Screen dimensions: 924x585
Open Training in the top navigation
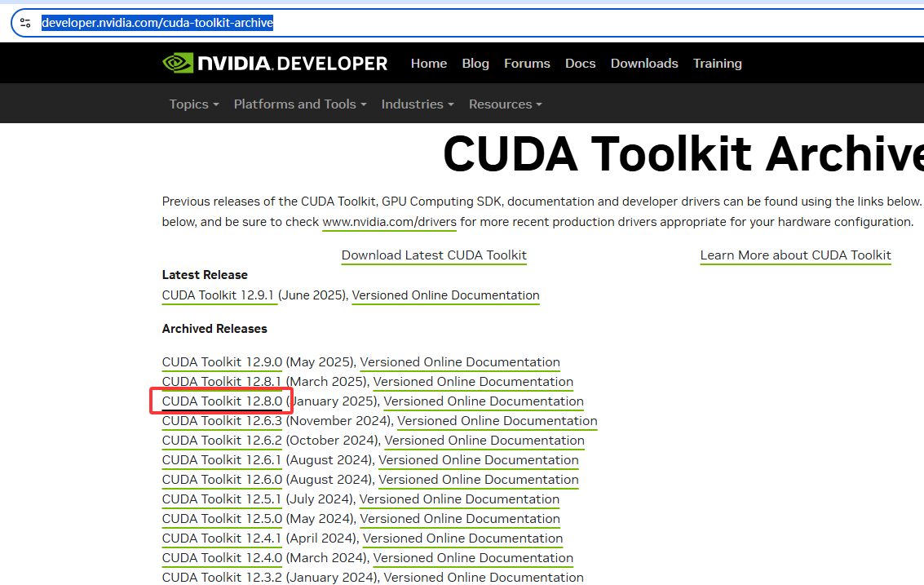click(x=717, y=63)
